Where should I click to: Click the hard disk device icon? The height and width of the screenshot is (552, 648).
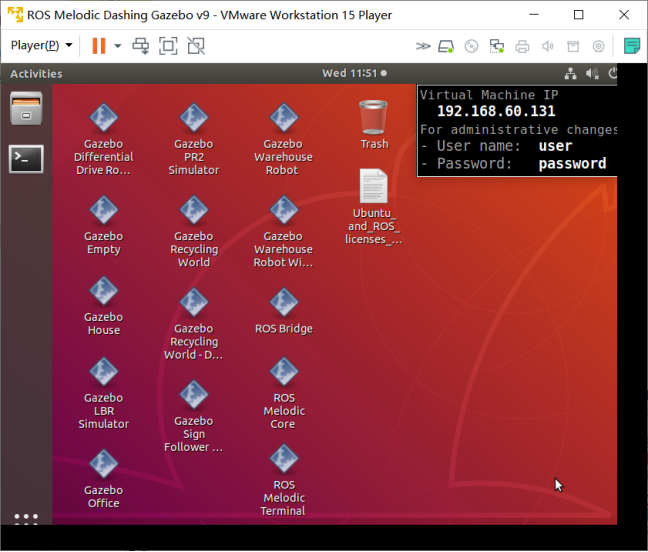(x=446, y=46)
